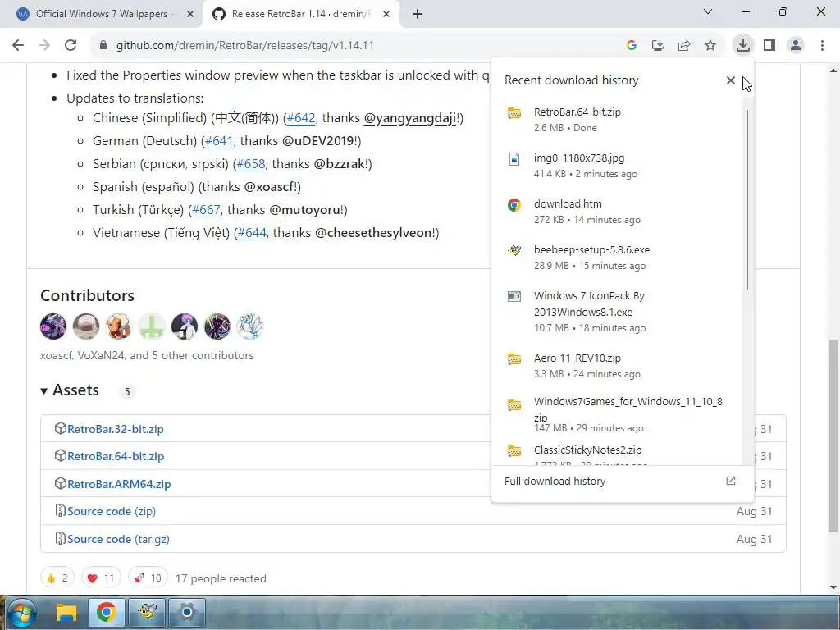Visit @uDEV2019's profile

pyautogui.click(x=317, y=141)
